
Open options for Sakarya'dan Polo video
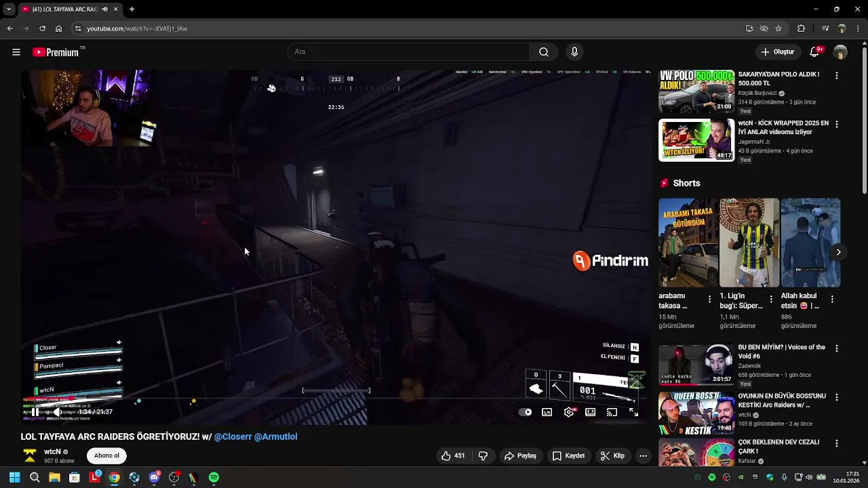[x=837, y=75]
